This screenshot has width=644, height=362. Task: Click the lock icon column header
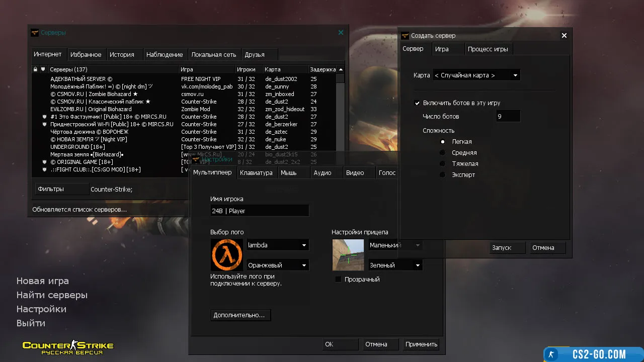coord(35,69)
